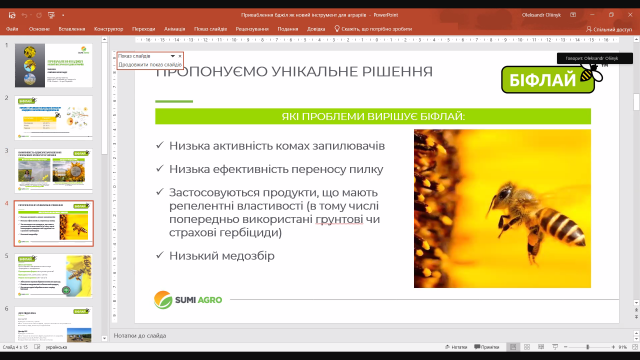Viewport: 640px width, 360px height.
Task: Select the SUMI AGRO logo on the slide
Action: (x=188, y=300)
